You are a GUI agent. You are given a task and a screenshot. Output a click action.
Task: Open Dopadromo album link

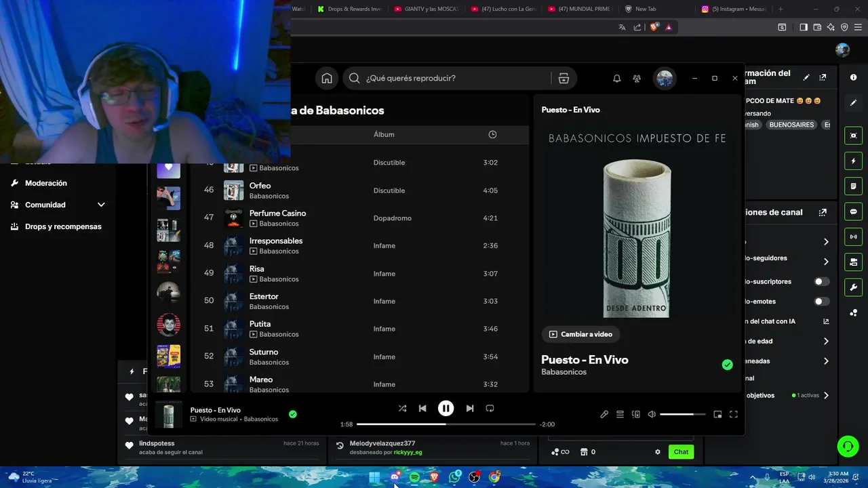click(x=393, y=218)
